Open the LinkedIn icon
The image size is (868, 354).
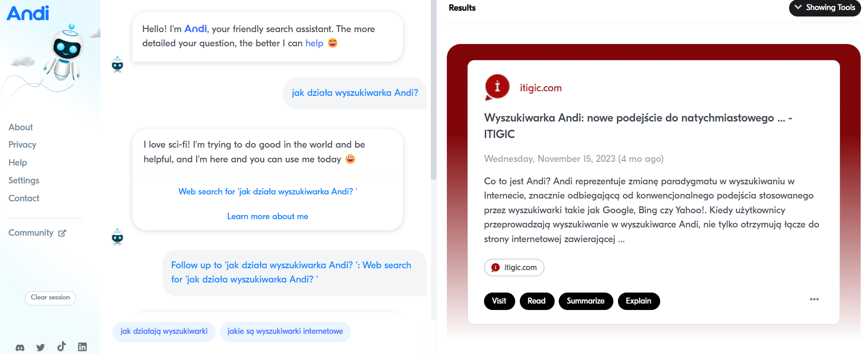(82, 347)
